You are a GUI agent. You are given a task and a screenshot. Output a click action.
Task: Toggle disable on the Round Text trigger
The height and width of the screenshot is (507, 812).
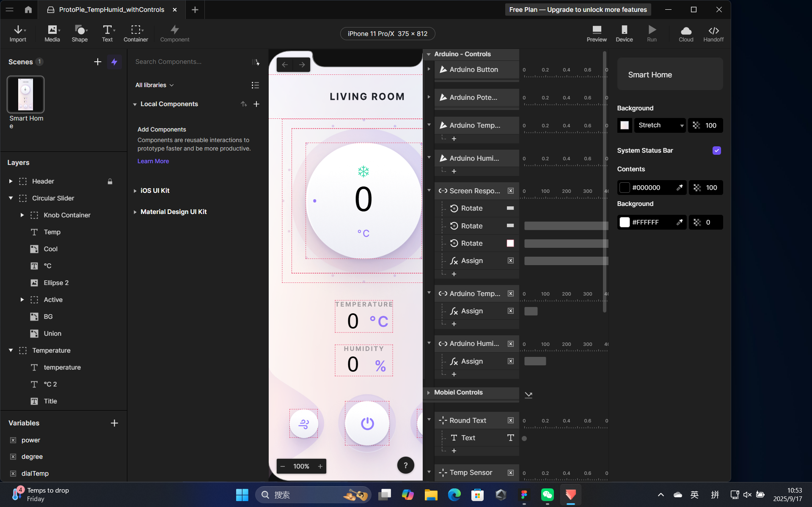[x=510, y=420]
